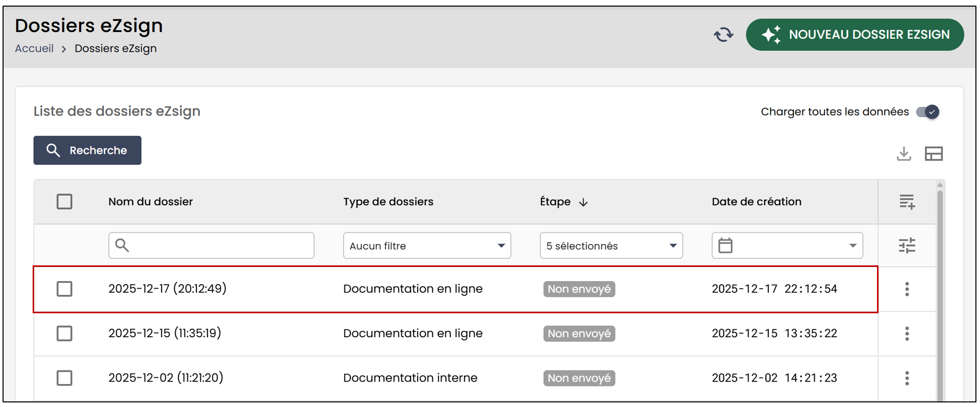Open the filter sliders settings icon
Screen dimensions: 980x407
coord(907,246)
